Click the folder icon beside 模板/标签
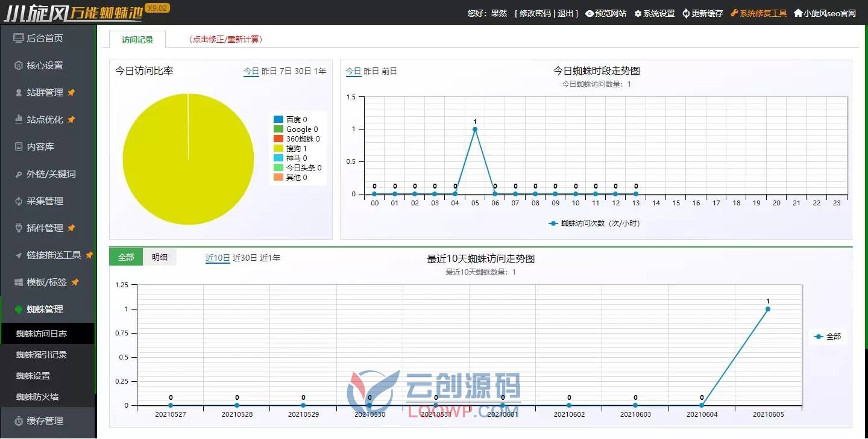Image resolution: width=868 pixels, height=439 pixels. 19,282
